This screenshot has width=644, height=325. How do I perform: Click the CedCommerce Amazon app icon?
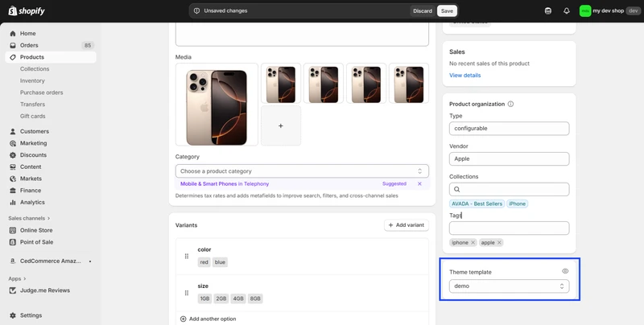13,261
